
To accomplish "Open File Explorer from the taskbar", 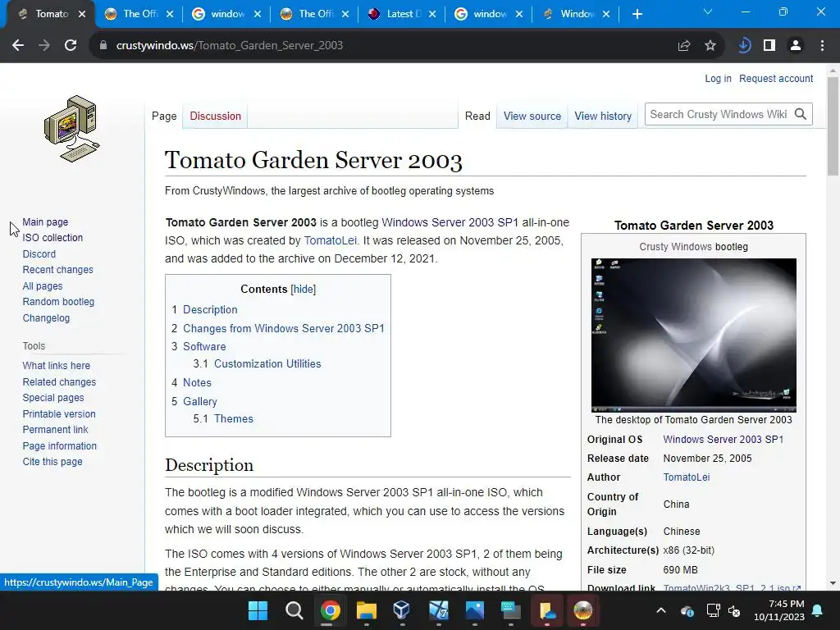I will tap(367, 610).
